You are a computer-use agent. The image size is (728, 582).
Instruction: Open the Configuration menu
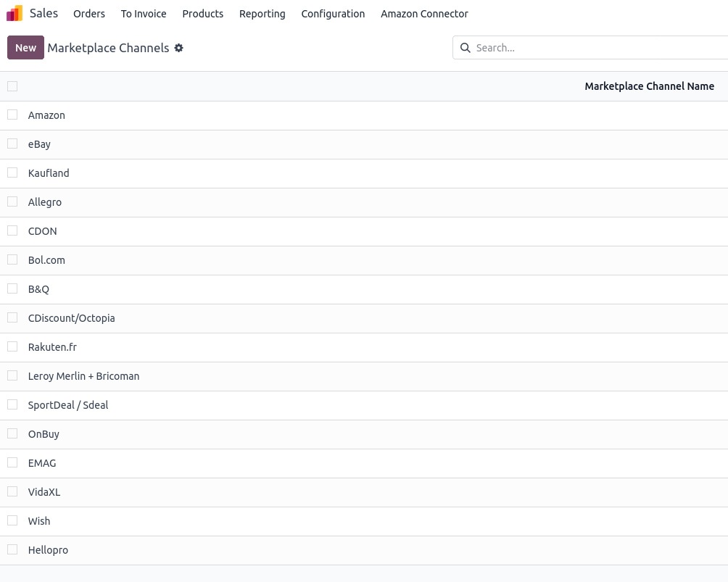pos(333,14)
